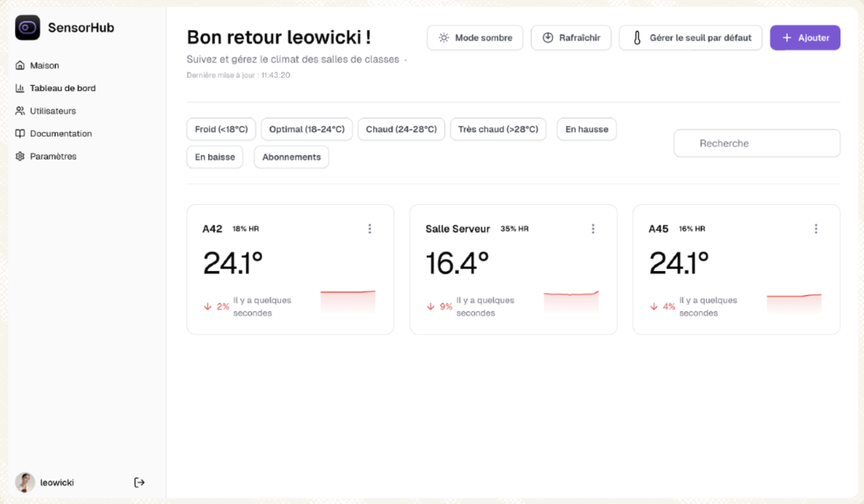Click the Utilisateurs people icon
Screen dimensions: 864x504
tap(20, 111)
